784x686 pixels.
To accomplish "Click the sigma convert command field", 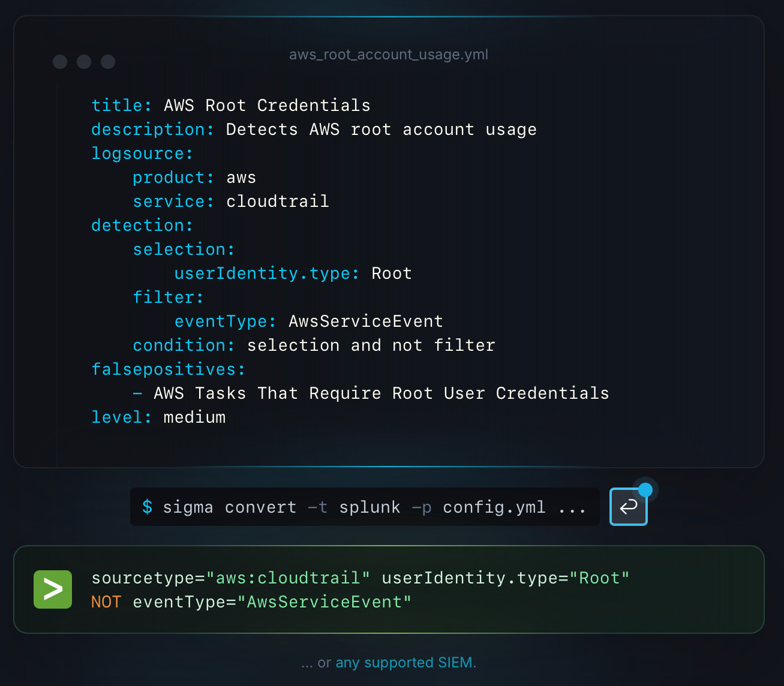I will [365, 507].
